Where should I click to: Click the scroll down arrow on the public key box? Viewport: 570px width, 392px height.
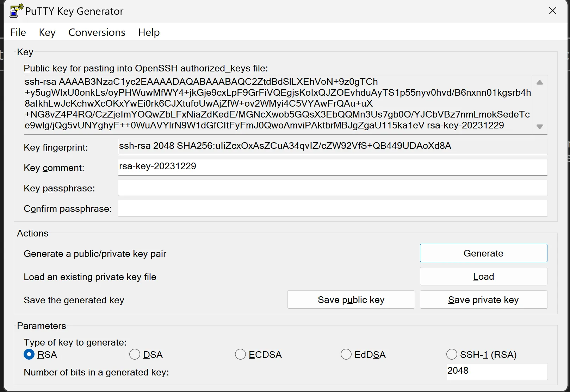coord(539,127)
